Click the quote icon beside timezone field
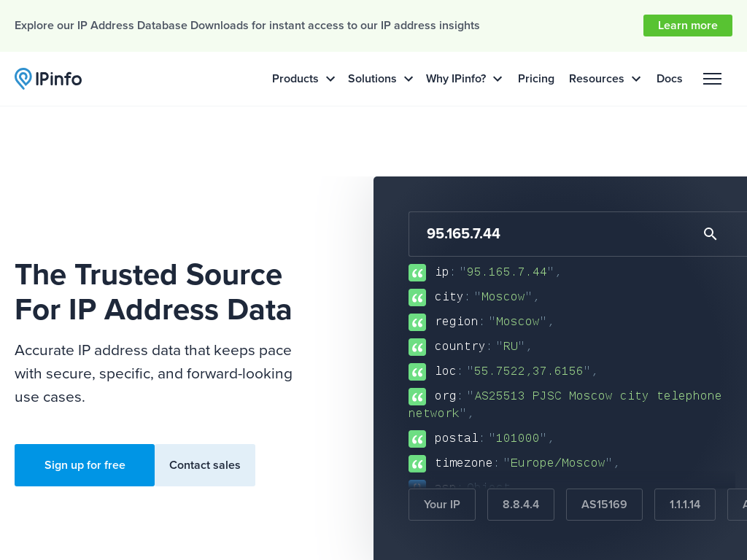Viewport: 747px width, 560px height. click(x=417, y=464)
